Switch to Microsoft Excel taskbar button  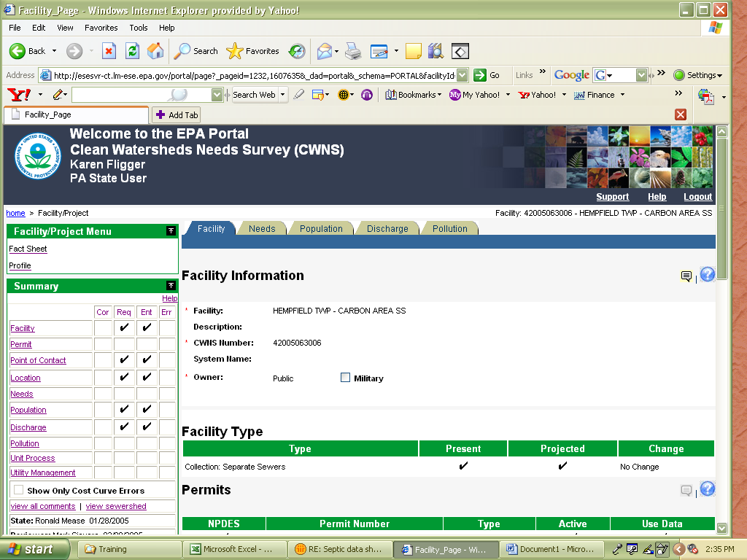(x=234, y=549)
